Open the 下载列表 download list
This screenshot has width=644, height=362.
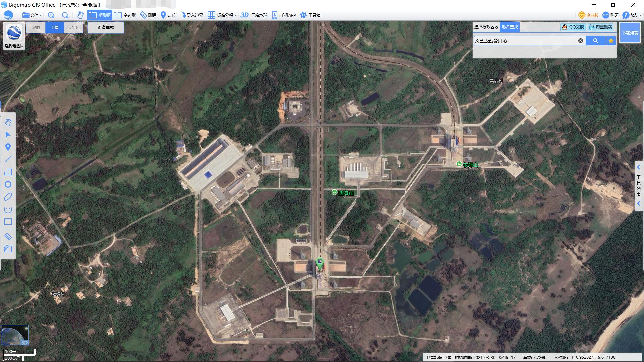click(x=630, y=33)
